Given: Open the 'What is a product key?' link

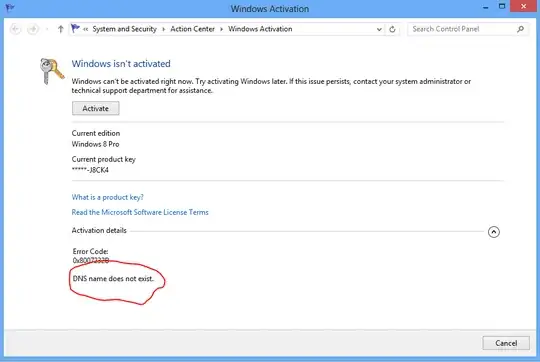Looking at the screenshot, I should click(x=107, y=197).
